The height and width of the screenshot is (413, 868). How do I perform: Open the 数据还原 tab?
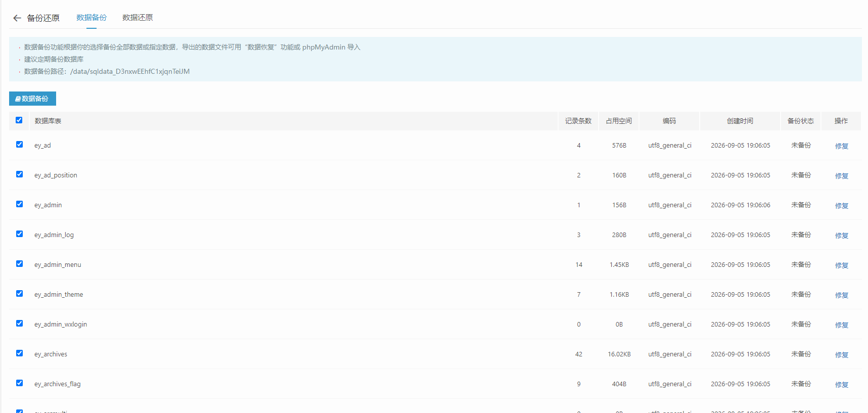138,18
